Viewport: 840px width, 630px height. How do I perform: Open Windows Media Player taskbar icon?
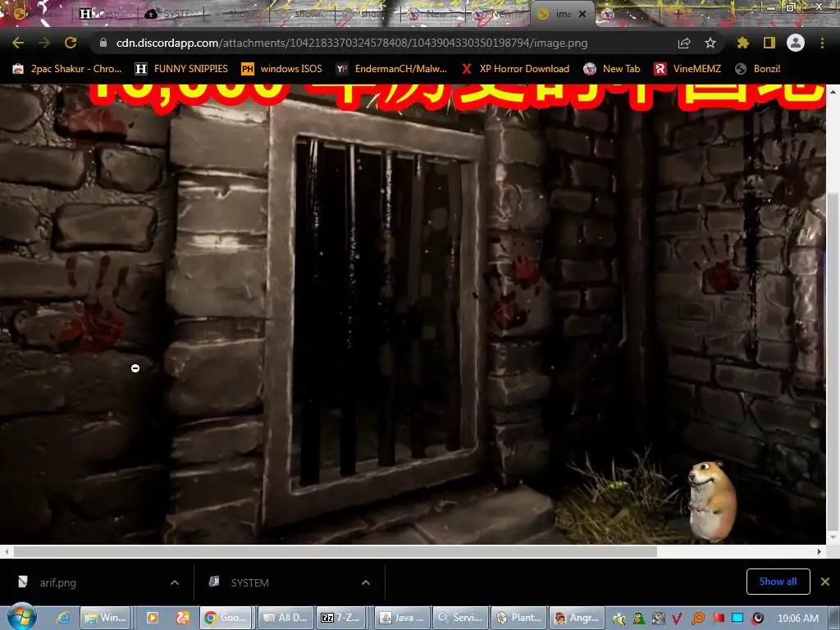tap(152, 618)
